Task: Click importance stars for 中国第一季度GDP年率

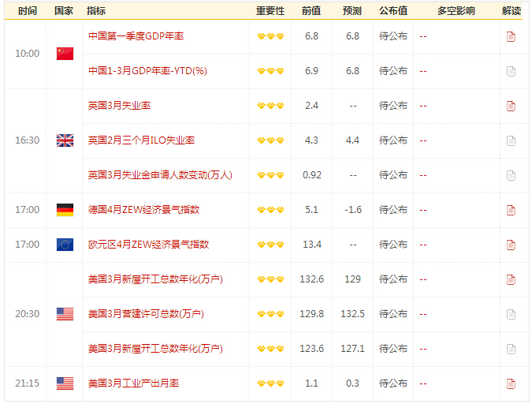Action: click(270, 36)
